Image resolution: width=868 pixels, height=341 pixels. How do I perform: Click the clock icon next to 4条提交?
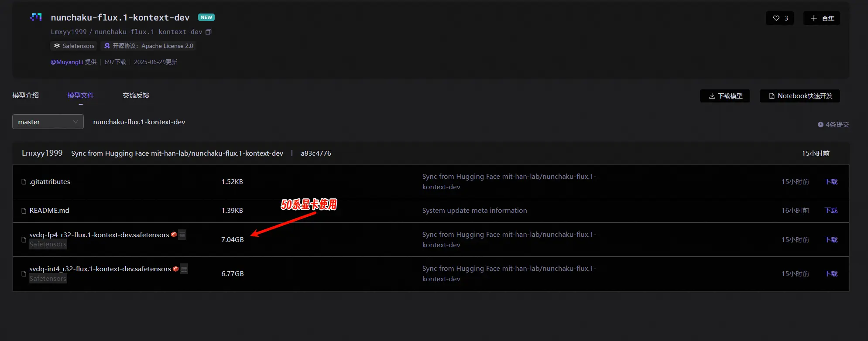click(x=820, y=125)
